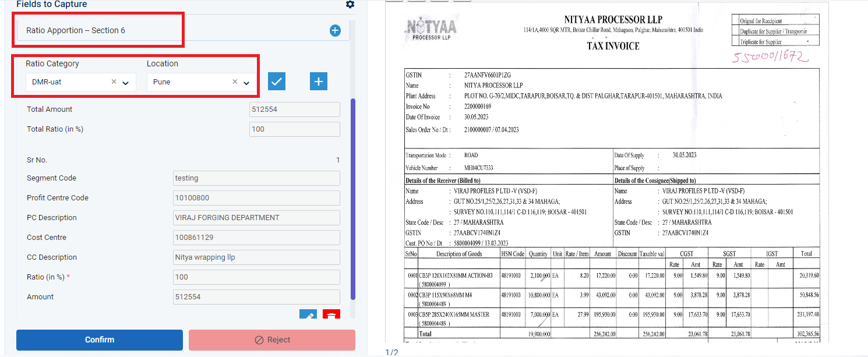Click the Sr No. label

pyautogui.click(x=37, y=160)
